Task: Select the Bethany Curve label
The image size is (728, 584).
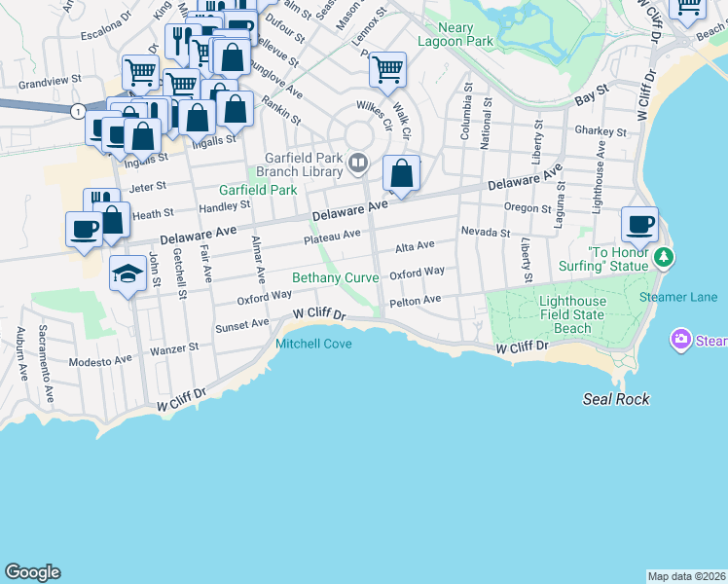Action: click(x=336, y=277)
